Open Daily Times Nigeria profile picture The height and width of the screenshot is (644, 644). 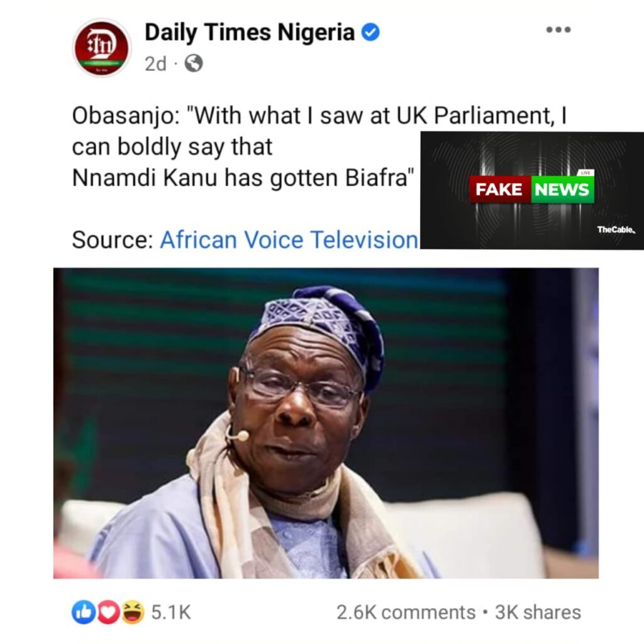pos(101,48)
